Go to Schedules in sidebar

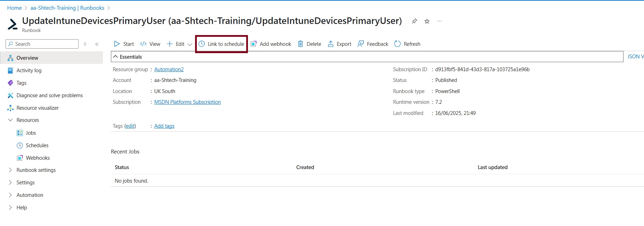pyautogui.click(x=37, y=145)
